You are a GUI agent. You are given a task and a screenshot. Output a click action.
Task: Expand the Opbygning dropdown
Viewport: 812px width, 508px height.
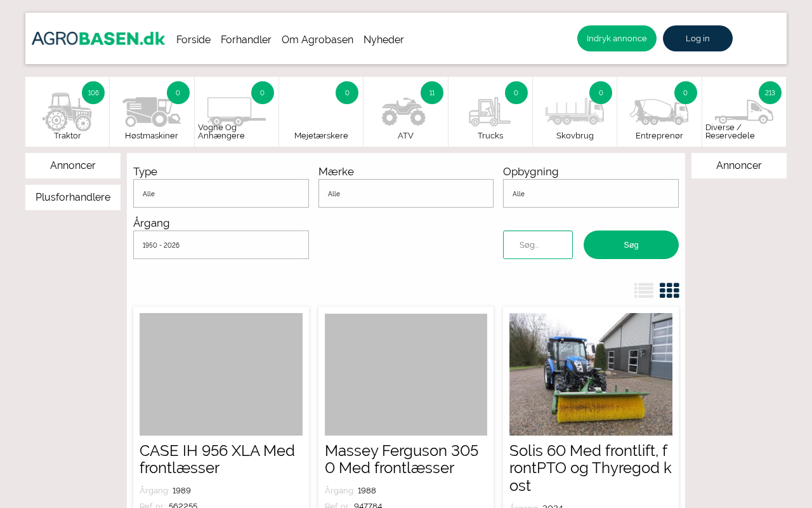point(591,194)
